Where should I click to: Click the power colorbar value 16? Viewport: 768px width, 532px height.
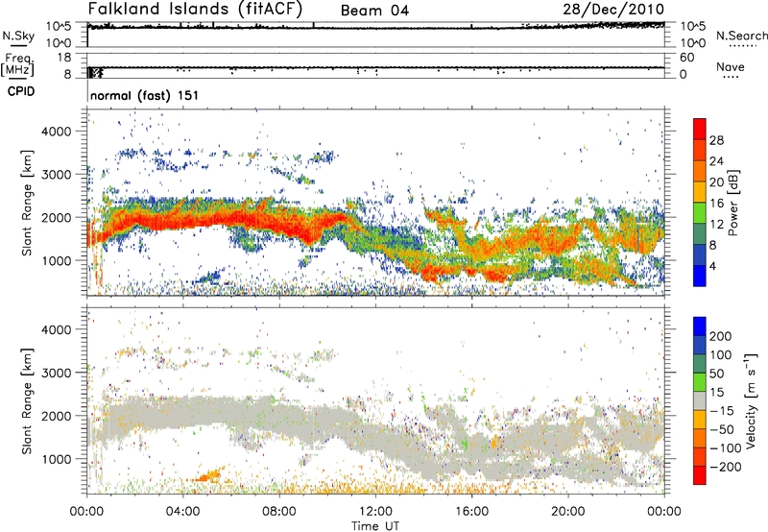(x=716, y=203)
